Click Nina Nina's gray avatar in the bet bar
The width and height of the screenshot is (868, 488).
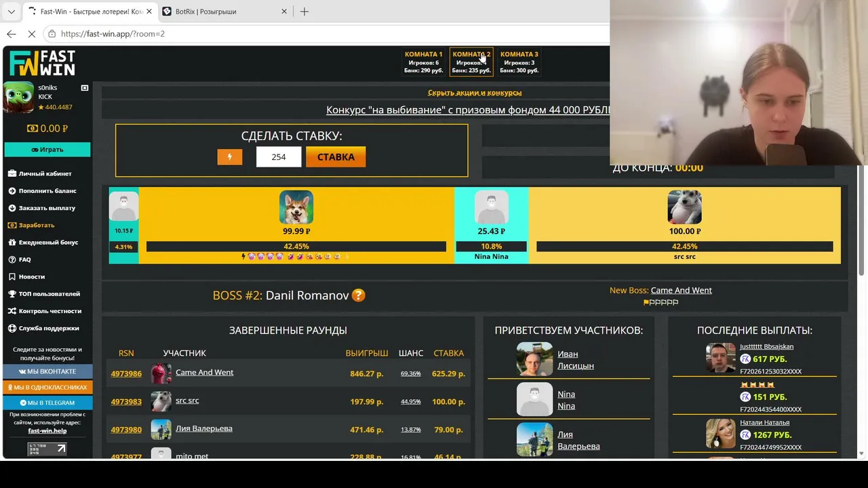(x=491, y=207)
